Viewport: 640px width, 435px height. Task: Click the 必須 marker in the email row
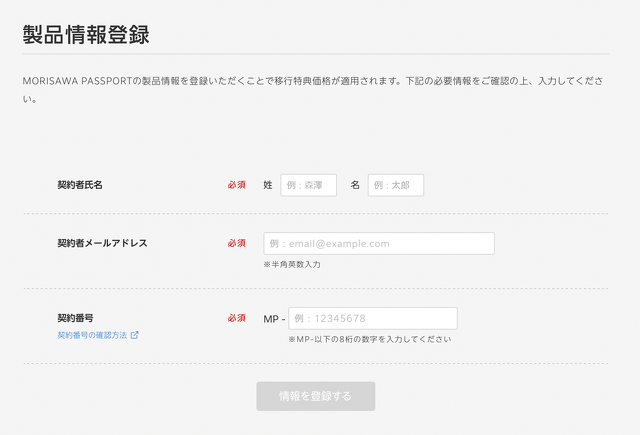point(236,243)
